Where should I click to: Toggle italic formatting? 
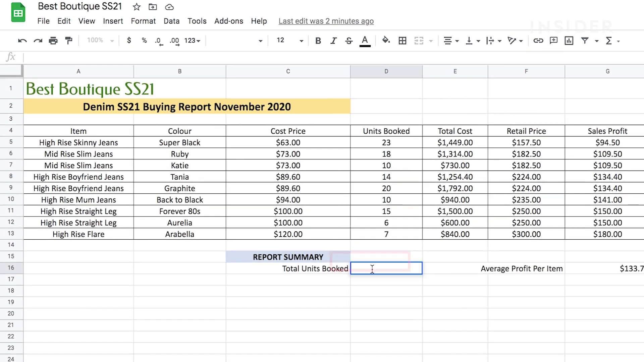coord(333,41)
